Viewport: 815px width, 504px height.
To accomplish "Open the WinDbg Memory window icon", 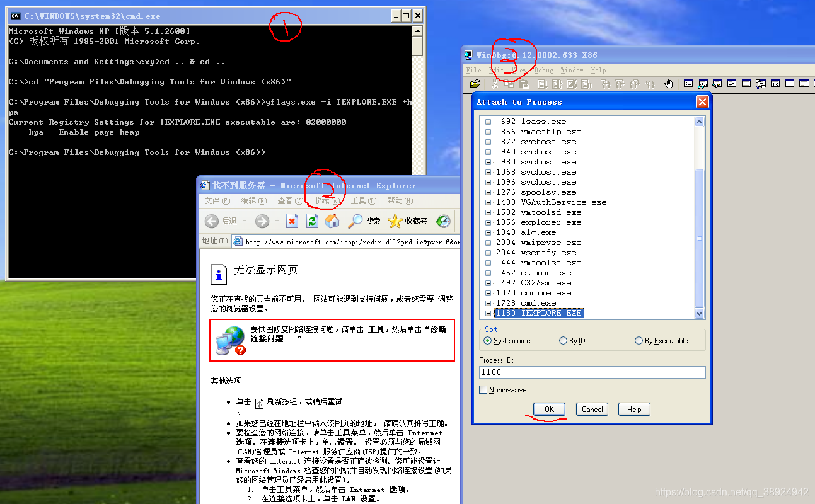I will pos(746,84).
